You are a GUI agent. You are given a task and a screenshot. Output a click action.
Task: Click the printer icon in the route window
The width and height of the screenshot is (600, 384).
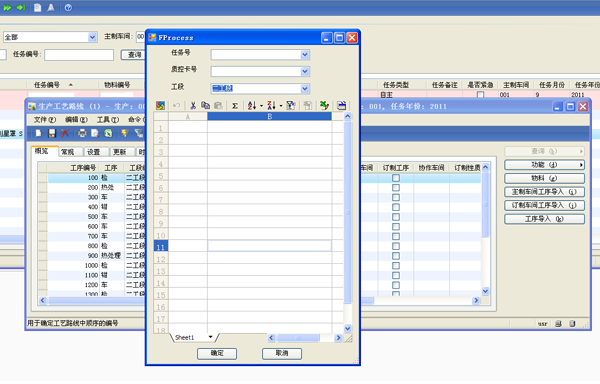coord(82,133)
